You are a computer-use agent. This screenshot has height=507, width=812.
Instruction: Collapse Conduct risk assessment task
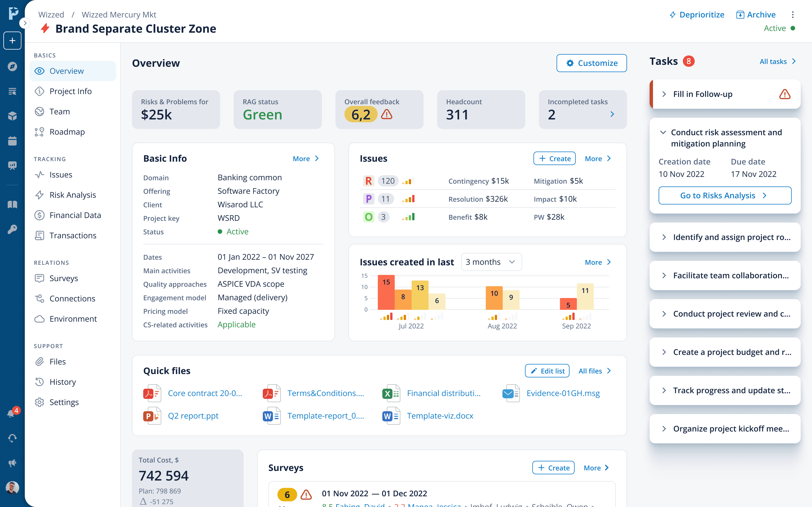pyautogui.click(x=663, y=132)
